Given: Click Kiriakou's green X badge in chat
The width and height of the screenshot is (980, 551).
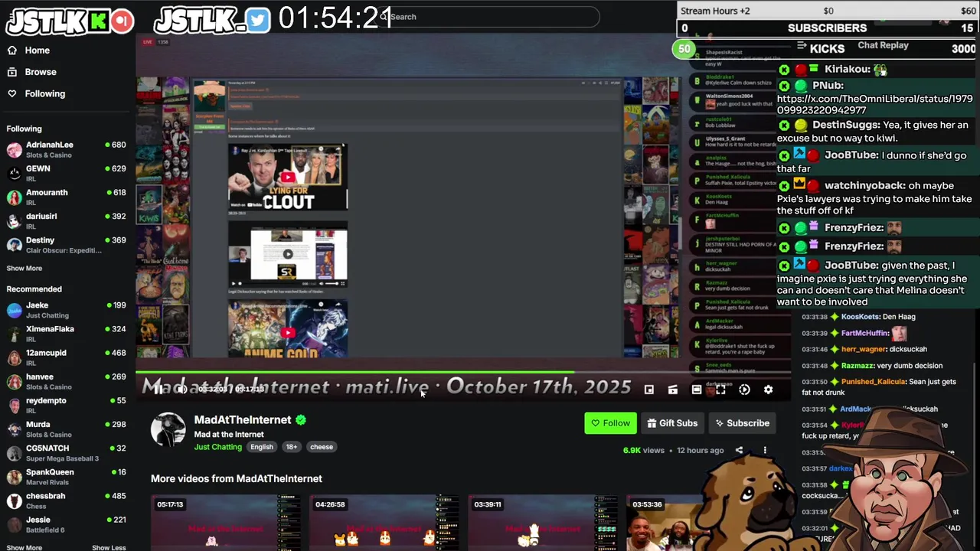Looking at the screenshot, I should coord(784,70).
